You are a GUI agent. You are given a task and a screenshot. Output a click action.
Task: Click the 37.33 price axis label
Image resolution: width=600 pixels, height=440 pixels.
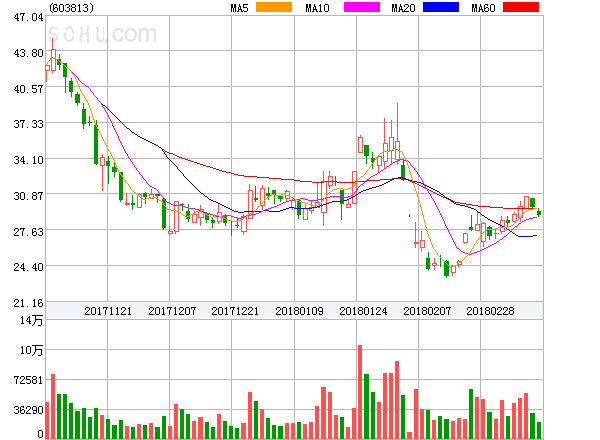click(x=28, y=124)
